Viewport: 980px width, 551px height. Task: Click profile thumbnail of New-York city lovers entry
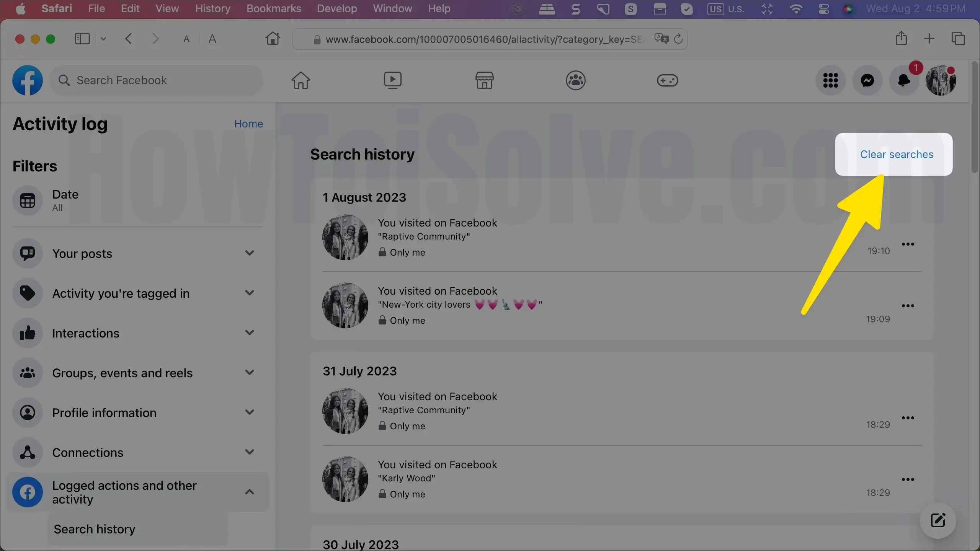345,305
